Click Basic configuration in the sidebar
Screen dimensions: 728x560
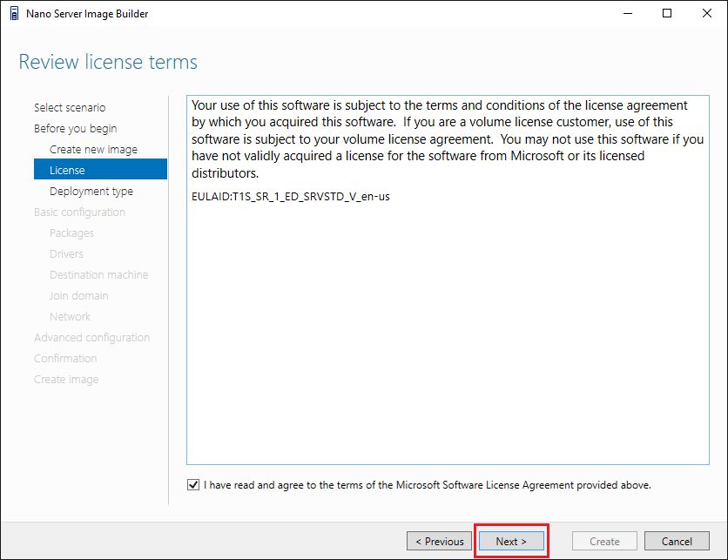click(79, 213)
